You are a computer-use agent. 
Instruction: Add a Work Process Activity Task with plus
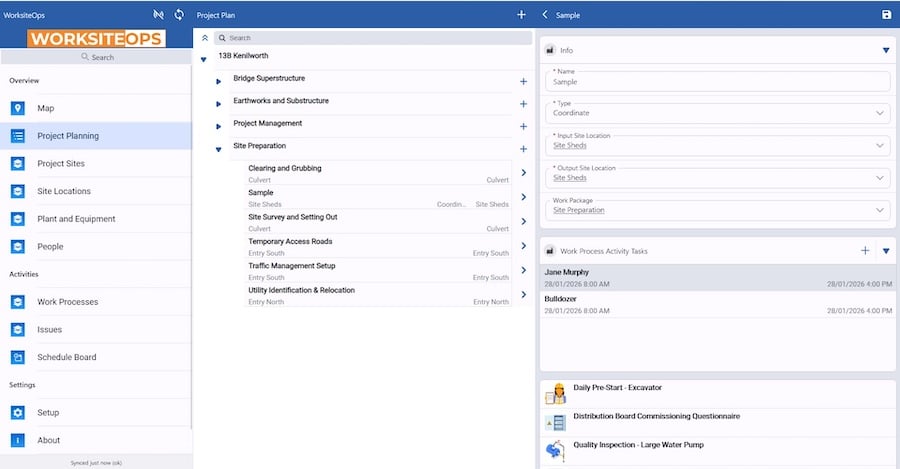click(x=865, y=250)
